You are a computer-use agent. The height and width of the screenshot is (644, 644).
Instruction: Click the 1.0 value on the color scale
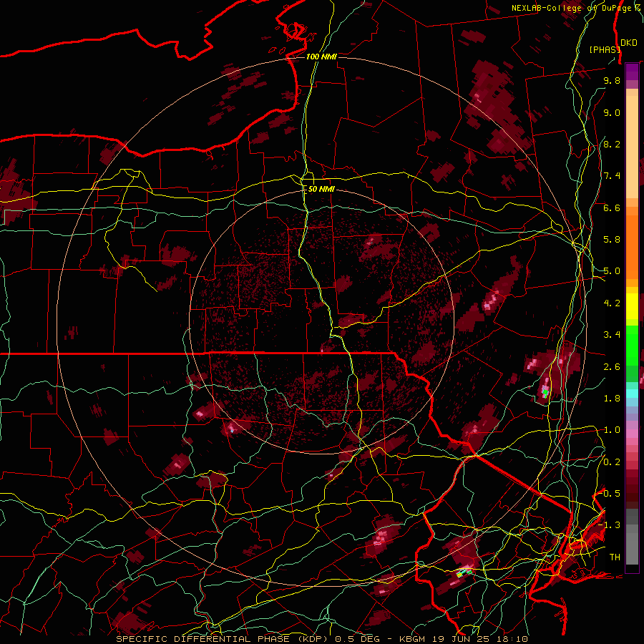(612, 430)
